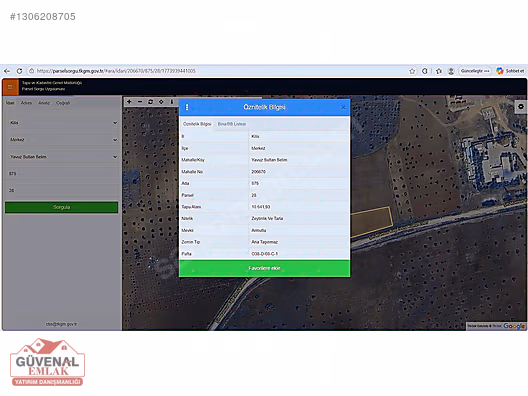Zoom out on the map
This screenshot has height=396, width=528.
click(140, 102)
